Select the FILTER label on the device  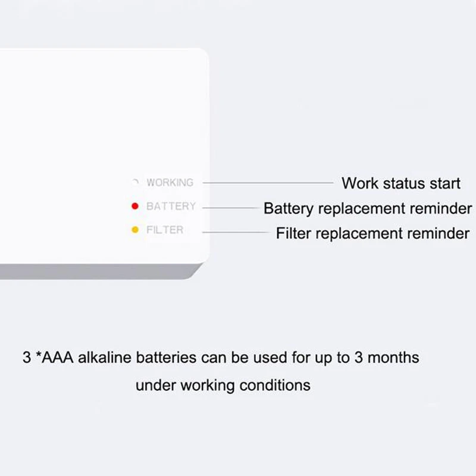[165, 230]
